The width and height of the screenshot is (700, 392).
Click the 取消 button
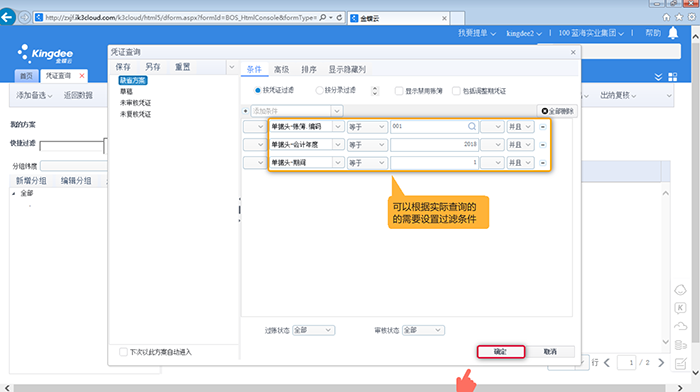pos(550,352)
